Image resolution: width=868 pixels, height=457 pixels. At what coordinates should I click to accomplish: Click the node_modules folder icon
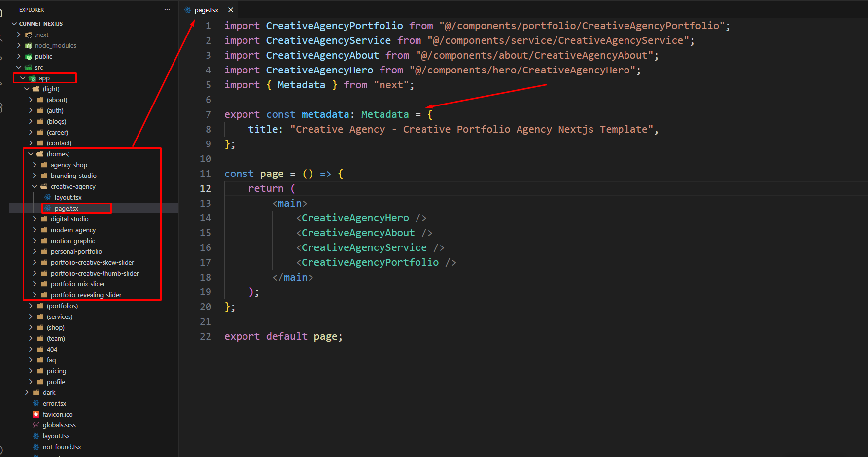tap(29, 45)
